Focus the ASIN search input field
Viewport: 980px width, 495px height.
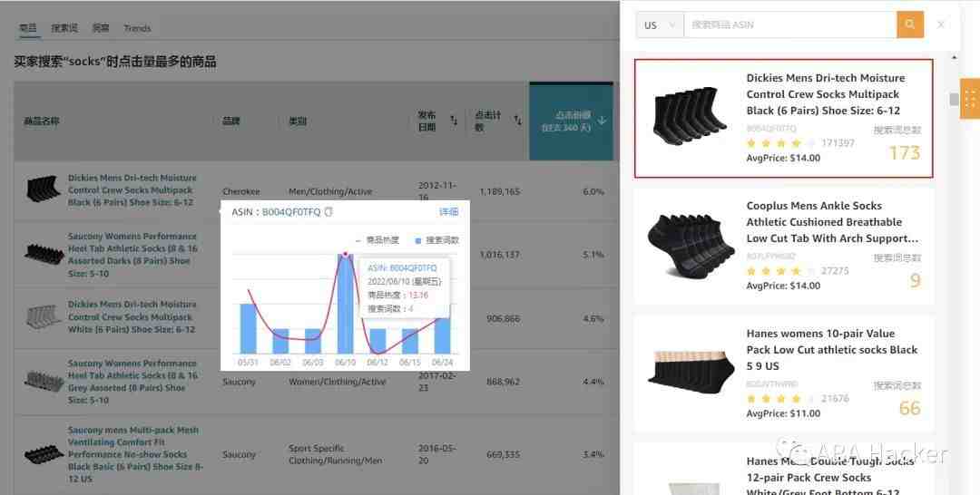pyautogui.click(x=790, y=25)
